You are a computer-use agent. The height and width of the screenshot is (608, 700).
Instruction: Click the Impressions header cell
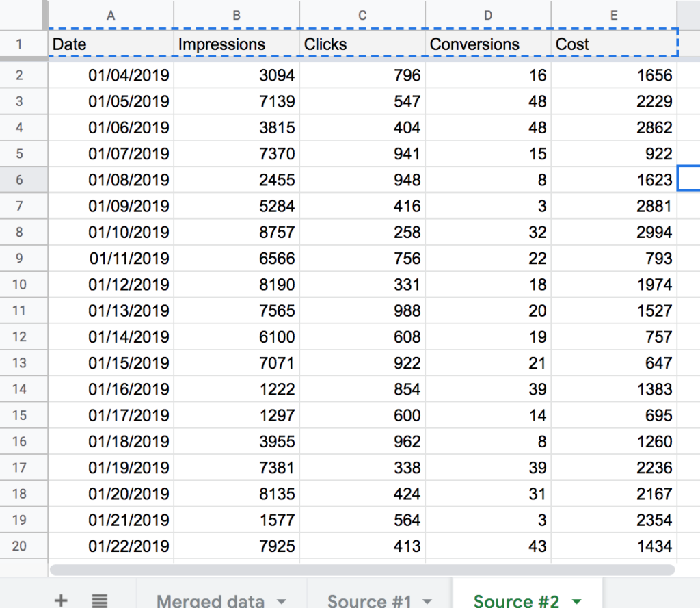pos(237,44)
